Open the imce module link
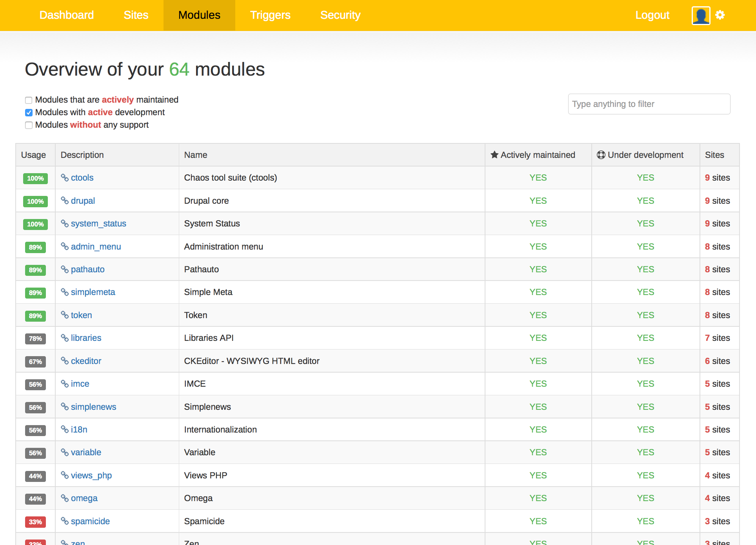The height and width of the screenshot is (545, 756). [80, 384]
